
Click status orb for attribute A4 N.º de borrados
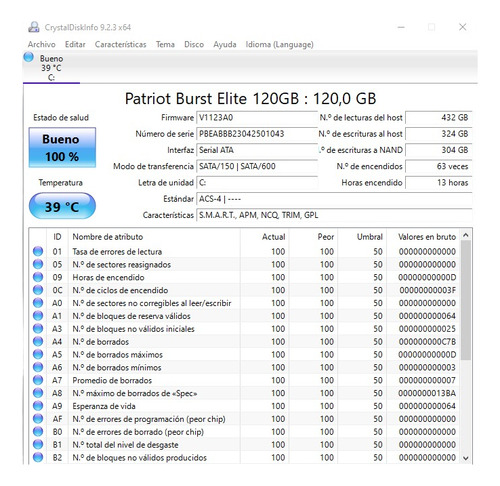pyautogui.click(x=38, y=342)
